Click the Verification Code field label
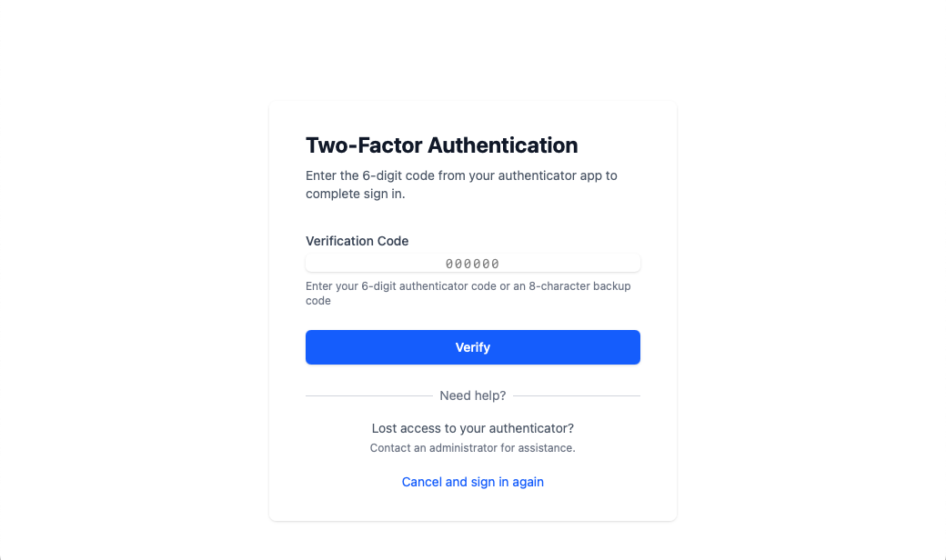This screenshot has width=946, height=560. click(x=357, y=241)
